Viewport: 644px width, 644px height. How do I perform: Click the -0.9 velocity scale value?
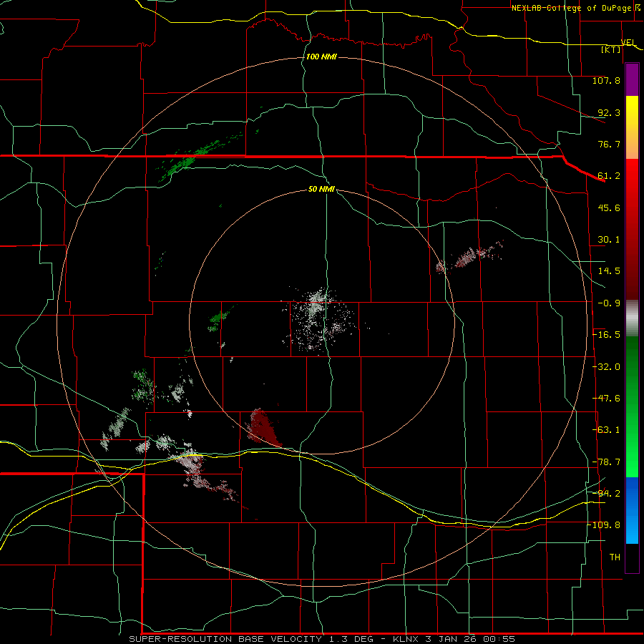point(609,303)
